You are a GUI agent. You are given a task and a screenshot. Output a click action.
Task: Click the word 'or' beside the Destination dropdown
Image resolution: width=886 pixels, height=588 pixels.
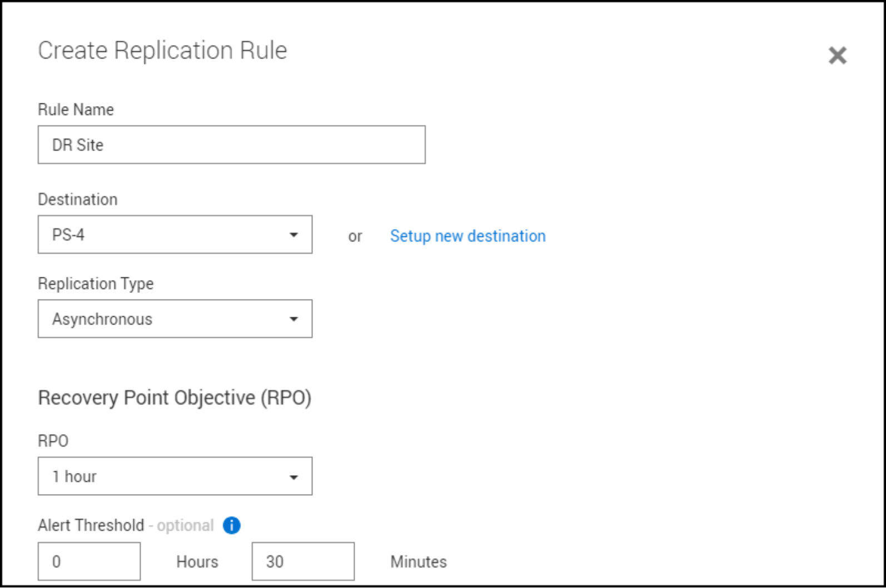click(x=355, y=237)
